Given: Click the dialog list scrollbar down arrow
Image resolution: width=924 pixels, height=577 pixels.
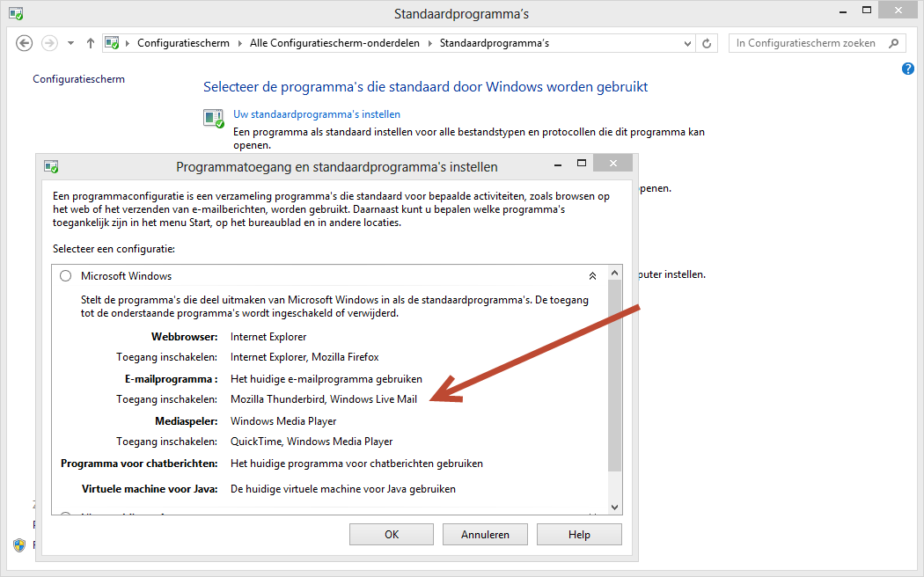Looking at the screenshot, I should (x=614, y=508).
